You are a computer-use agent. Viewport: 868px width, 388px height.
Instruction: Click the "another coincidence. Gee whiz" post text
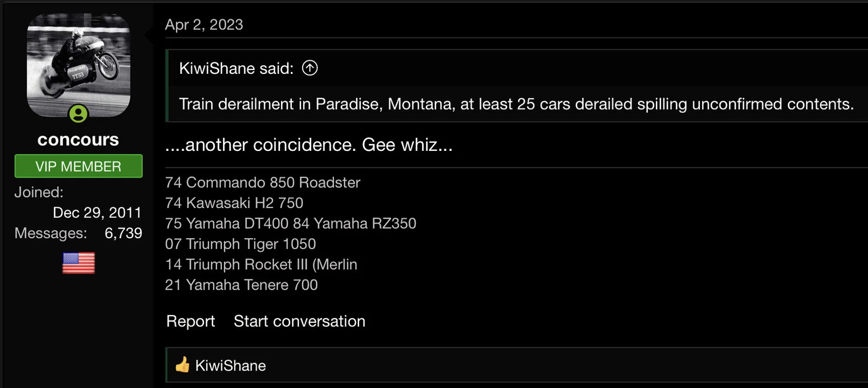pos(309,145)
